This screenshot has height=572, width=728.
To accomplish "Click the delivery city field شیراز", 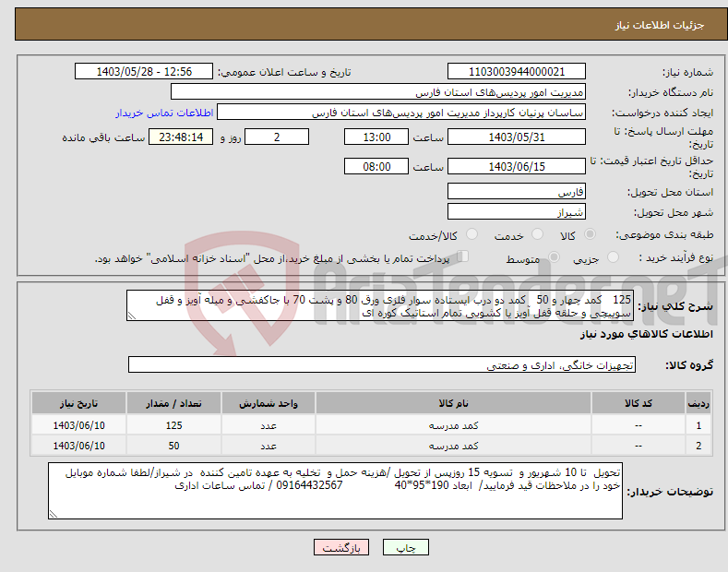I will pos(517,211).
